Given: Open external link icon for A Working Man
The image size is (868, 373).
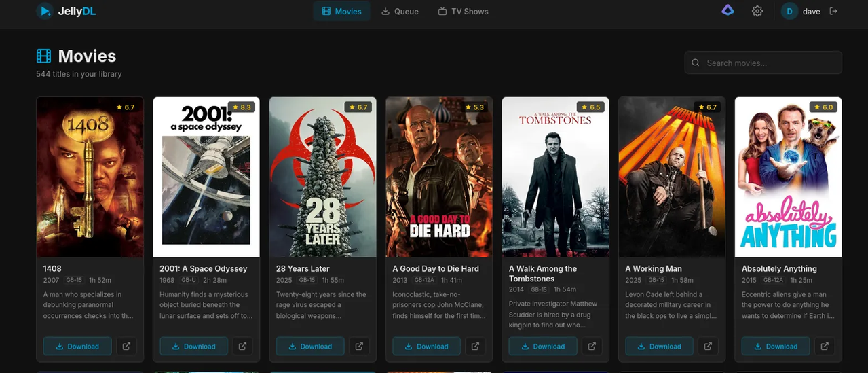Looking at the screenshot, I should (x=708, y=346).
